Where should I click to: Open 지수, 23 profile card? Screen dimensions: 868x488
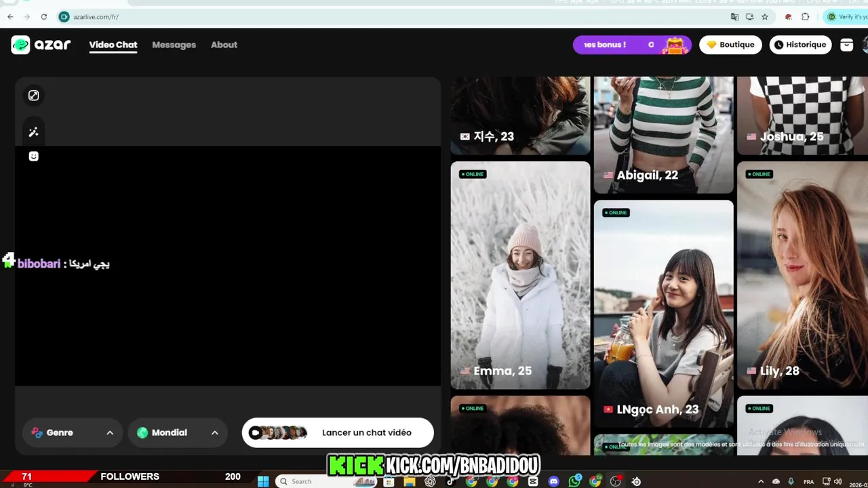520,115
